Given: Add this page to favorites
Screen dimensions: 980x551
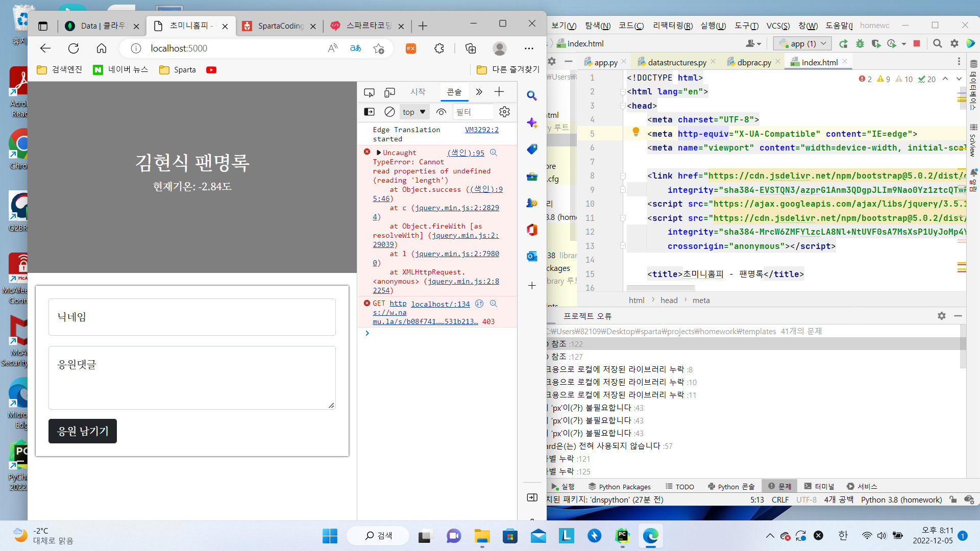Looking at the screenshot, I should (x=379, y=48).
